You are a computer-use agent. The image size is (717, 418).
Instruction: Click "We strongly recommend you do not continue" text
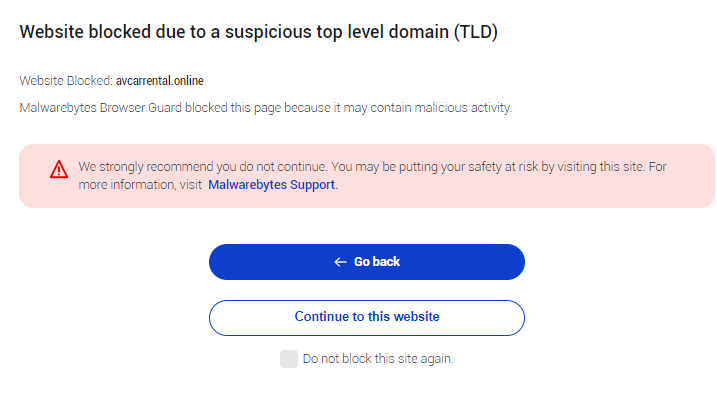[201, 166]
